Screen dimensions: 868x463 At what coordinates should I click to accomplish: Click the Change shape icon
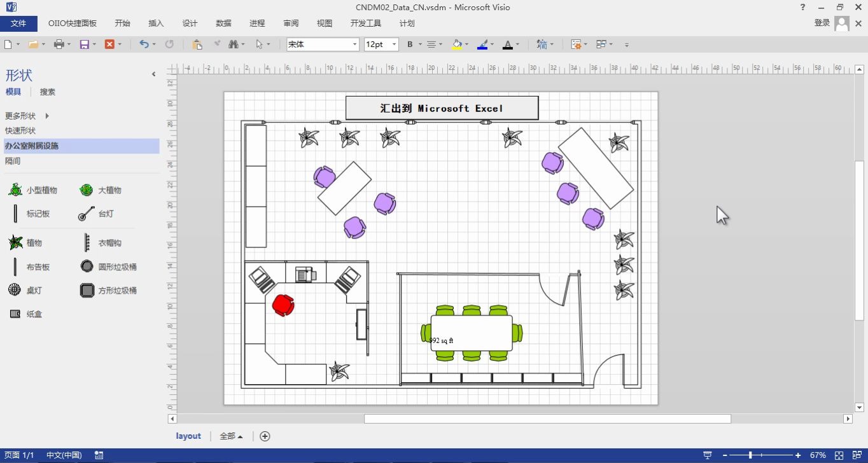click(542, 45)
